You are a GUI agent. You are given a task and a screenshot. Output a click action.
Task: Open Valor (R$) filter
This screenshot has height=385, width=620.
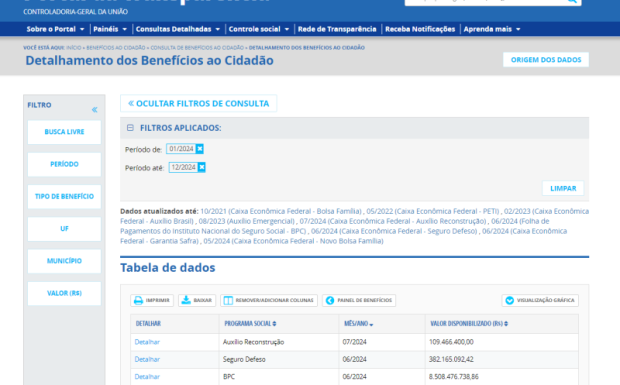tap(64, 293)
